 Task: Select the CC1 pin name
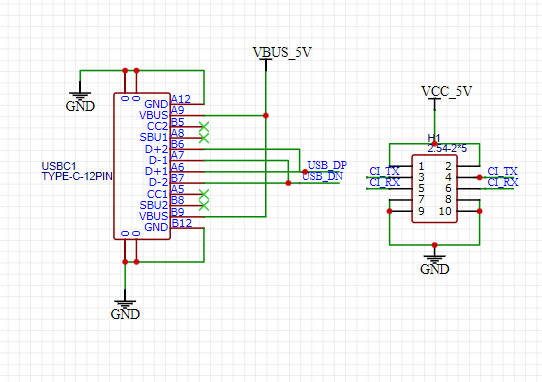click(157, 194)
